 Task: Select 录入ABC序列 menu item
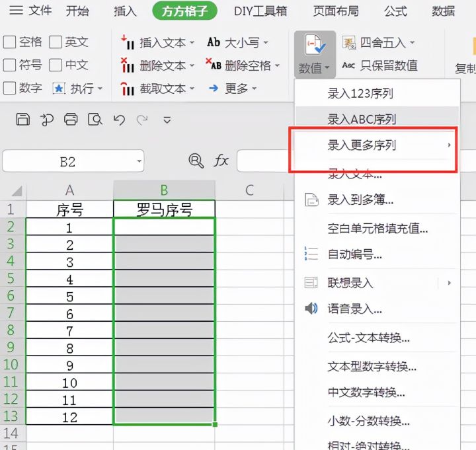[x=377, y=119]
